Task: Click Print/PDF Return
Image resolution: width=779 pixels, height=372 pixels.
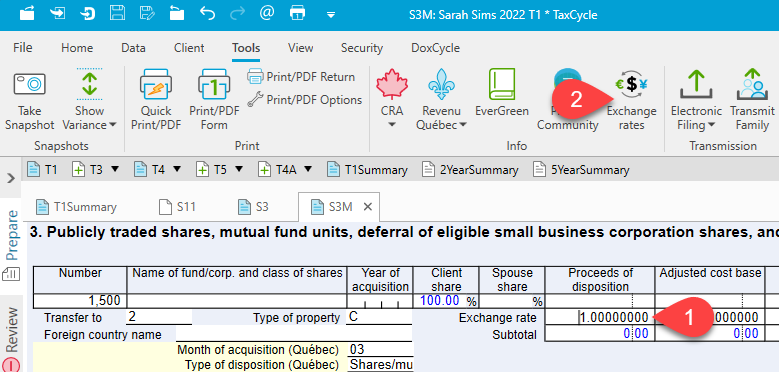Action: point(301,77)
